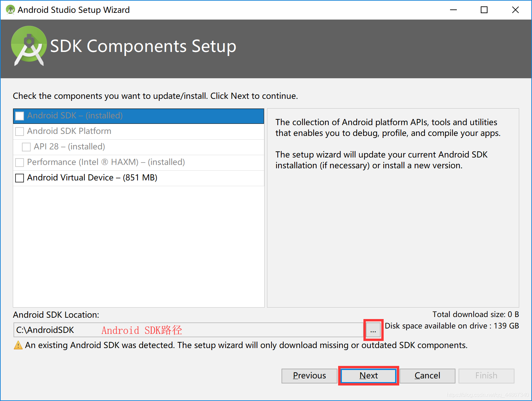The image size is (532, 401).
Task: Click the Android SDK Location path field
Action: 189,330
